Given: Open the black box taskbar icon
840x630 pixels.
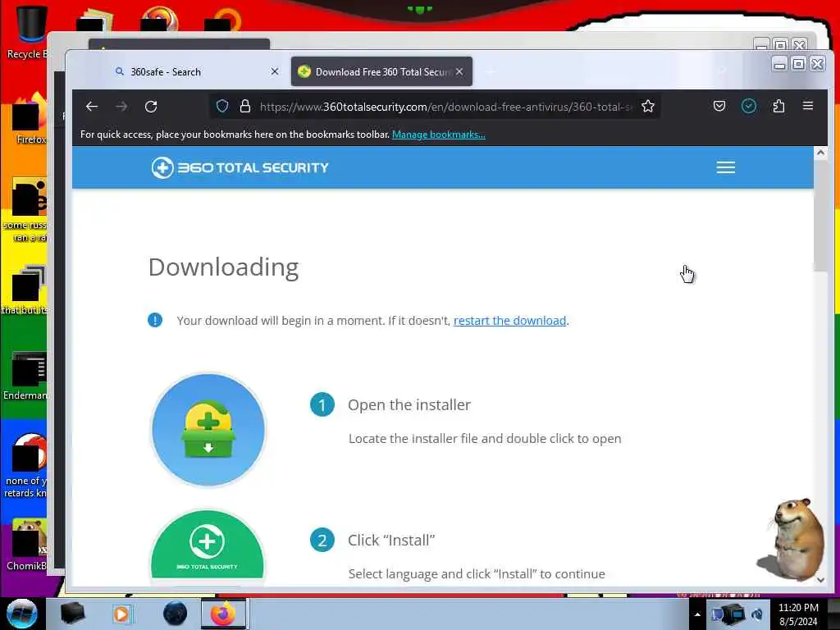Looking at the screenshot, I should (x=73, y=614).
